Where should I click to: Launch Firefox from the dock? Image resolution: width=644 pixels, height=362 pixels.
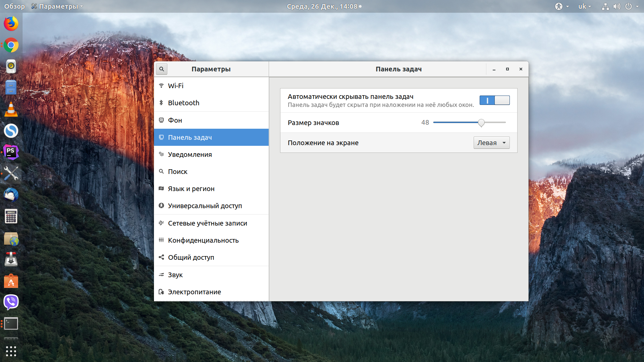11,24
